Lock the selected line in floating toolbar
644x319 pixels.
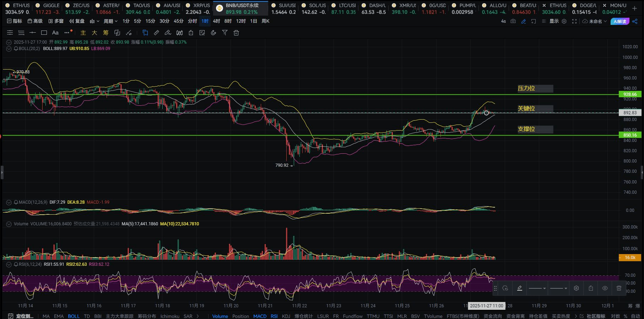(x=591, y=288)
